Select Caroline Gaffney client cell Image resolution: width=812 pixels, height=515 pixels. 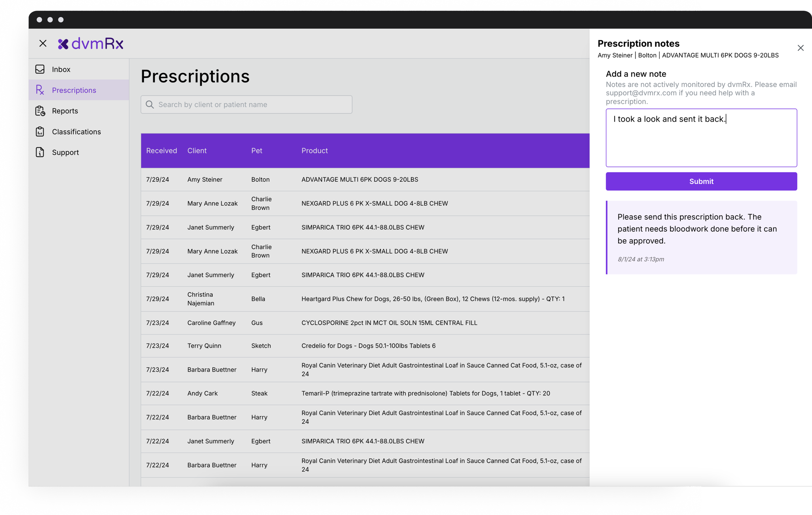211,323
